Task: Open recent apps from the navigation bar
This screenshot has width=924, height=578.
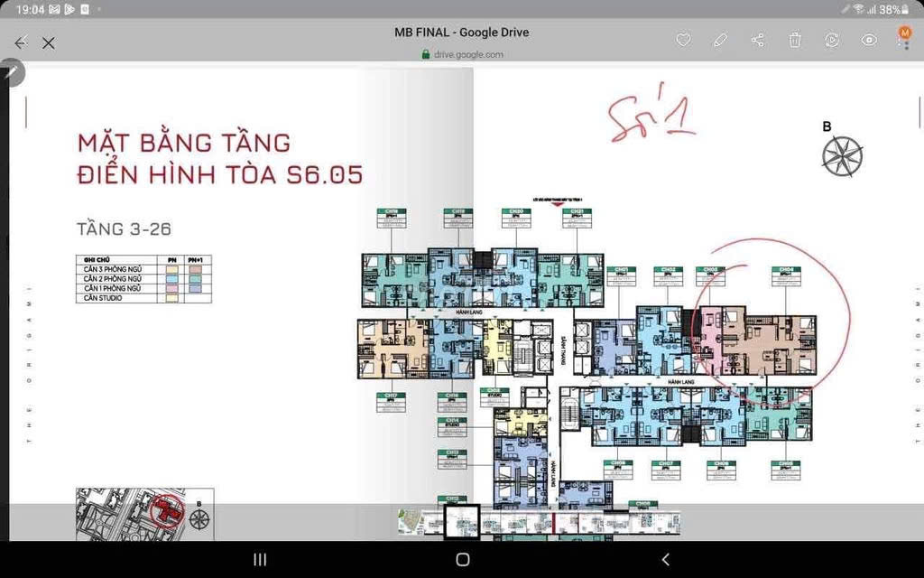Action: point(260,560)
